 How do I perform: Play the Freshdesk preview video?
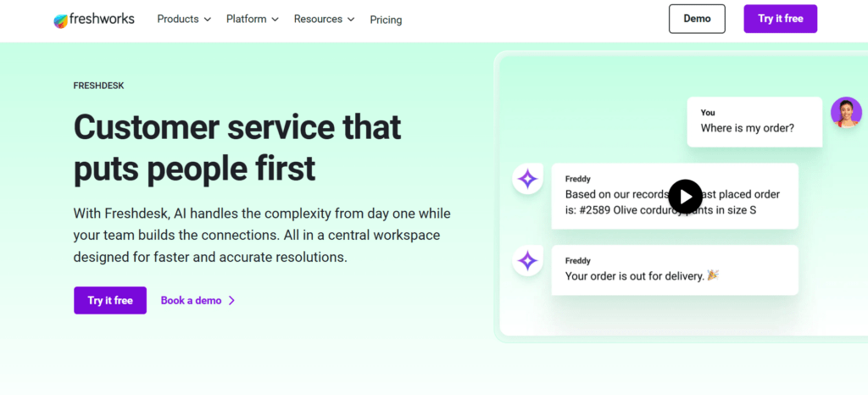pyautogui.click(x=685, y=197)
